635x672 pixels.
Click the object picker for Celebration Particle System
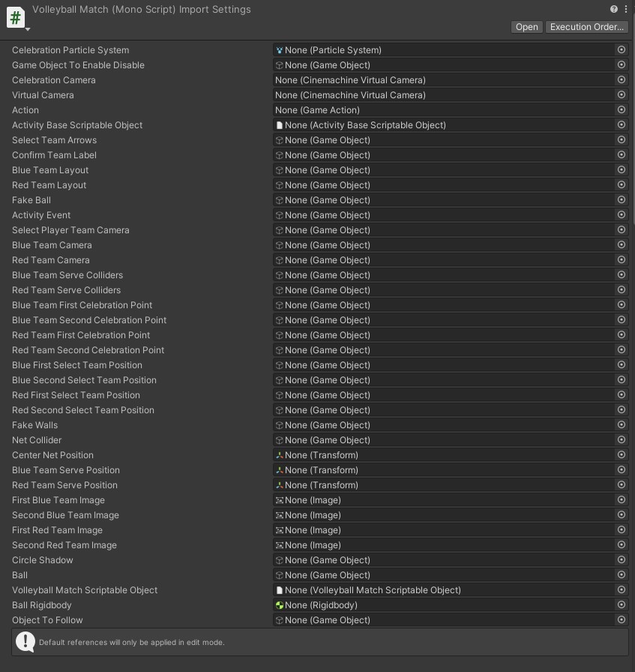pyautogui.click(x=621, y=49)
